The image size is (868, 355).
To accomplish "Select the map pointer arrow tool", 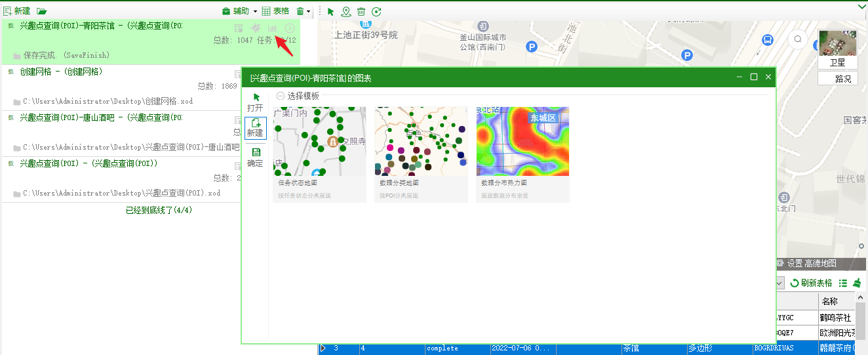I will pos(330,12).
